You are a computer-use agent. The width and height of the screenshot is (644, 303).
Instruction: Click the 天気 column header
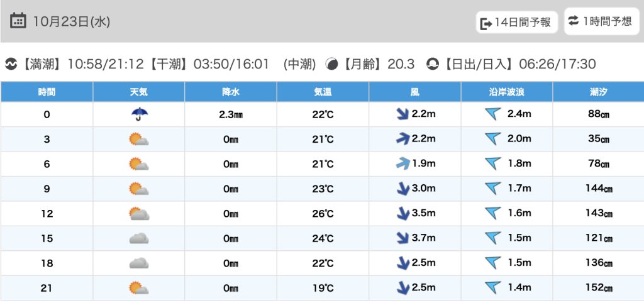click(138, 92)
